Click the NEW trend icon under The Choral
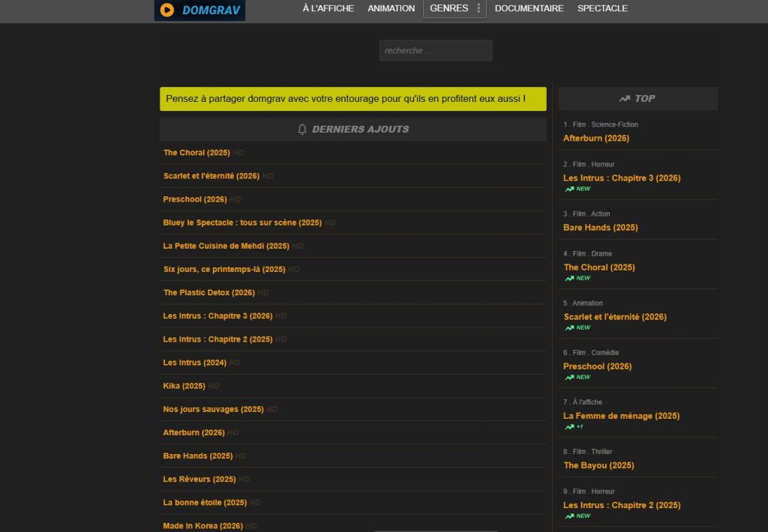The width and height of the screenshot is (768, 532). pyautogui.click(x=569, y=278)
